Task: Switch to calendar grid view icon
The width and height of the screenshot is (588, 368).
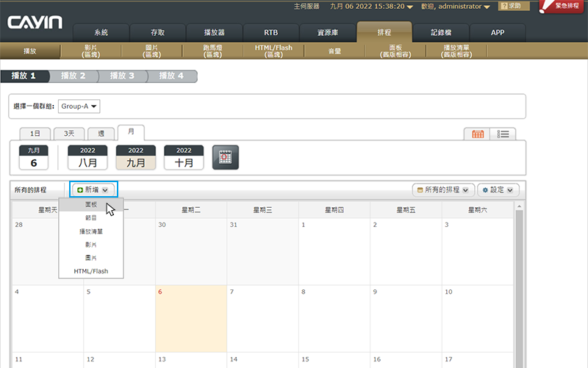Action: tap(477, 134)
